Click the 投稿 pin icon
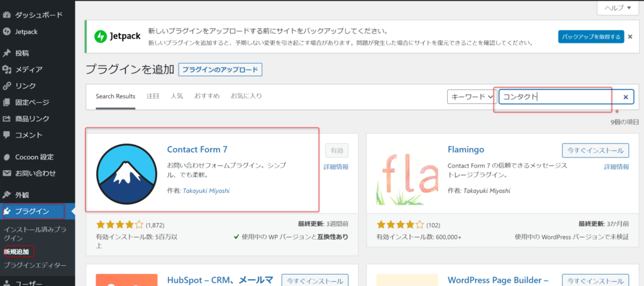This screenshot has height=286, width=644. coord(6,53)
